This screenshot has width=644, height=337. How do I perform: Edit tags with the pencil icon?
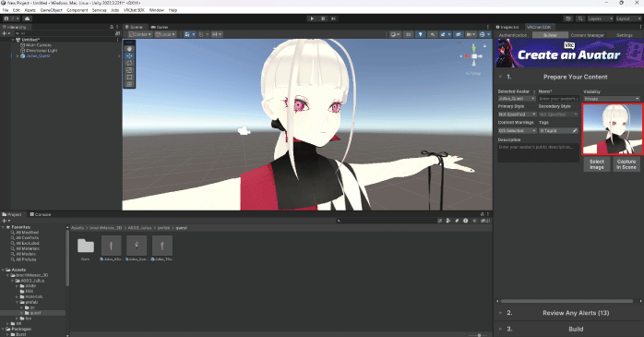575,131
